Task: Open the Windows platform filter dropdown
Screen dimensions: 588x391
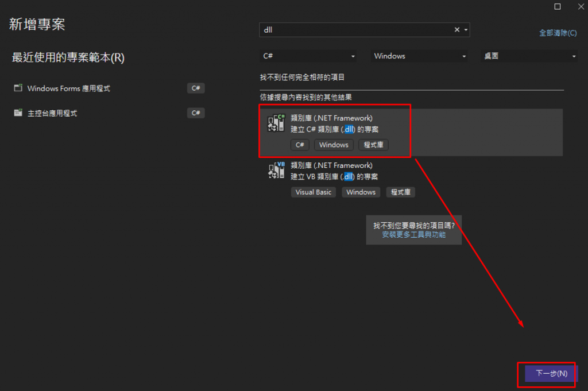Action: 419,56
